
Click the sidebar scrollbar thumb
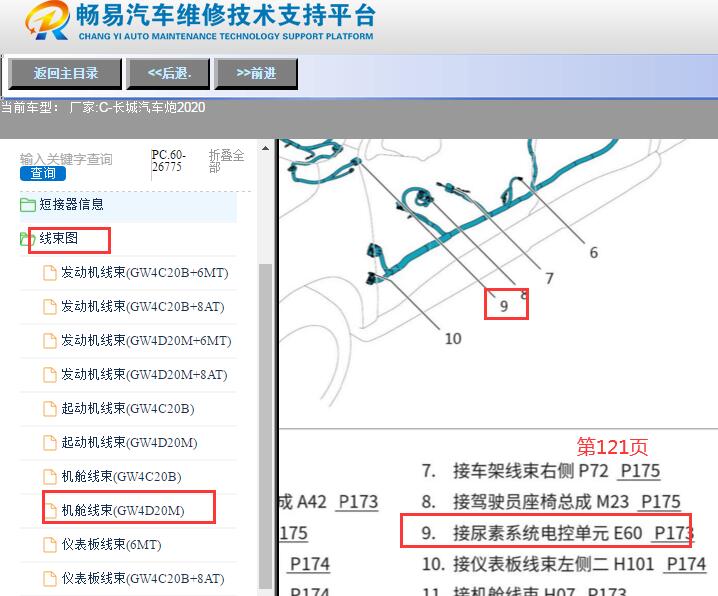click(x=265, y=426)
